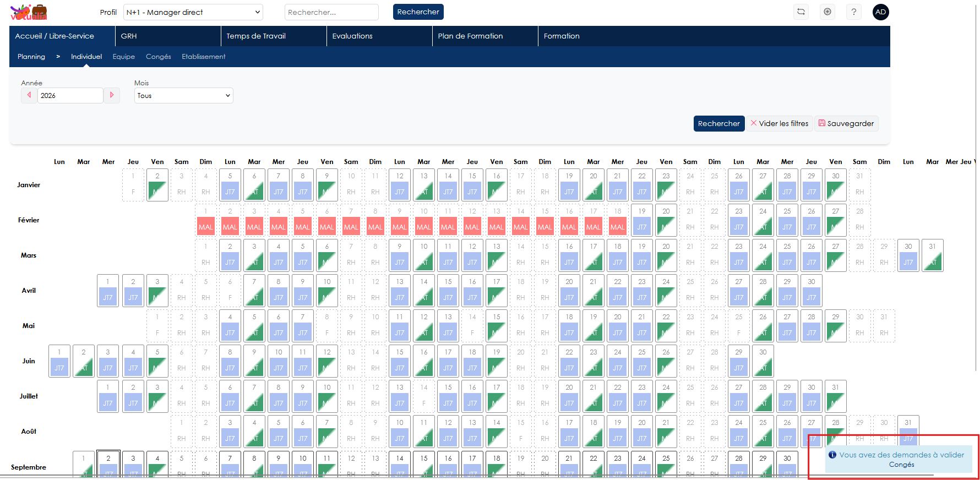Open the demandes à valider Congés notification
This screenshot has width=980, height=480.
pyautogui.click(x=899, y=459)
